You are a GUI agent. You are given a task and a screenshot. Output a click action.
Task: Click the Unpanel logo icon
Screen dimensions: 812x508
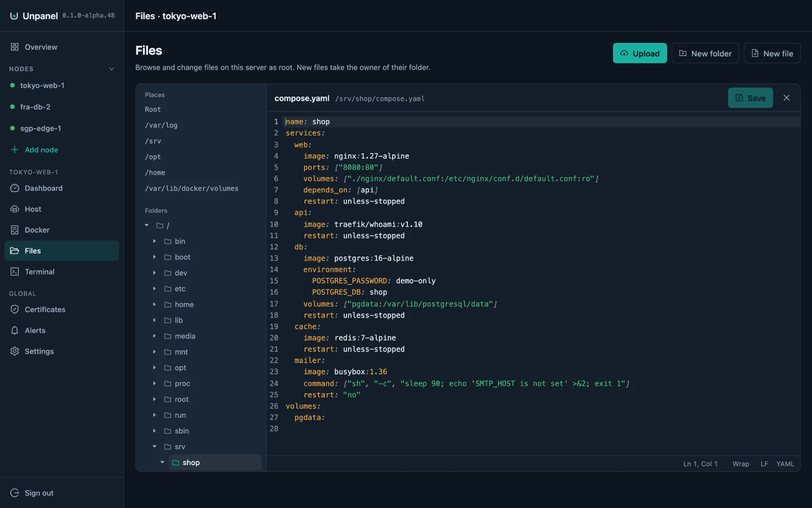coord(14,16)
